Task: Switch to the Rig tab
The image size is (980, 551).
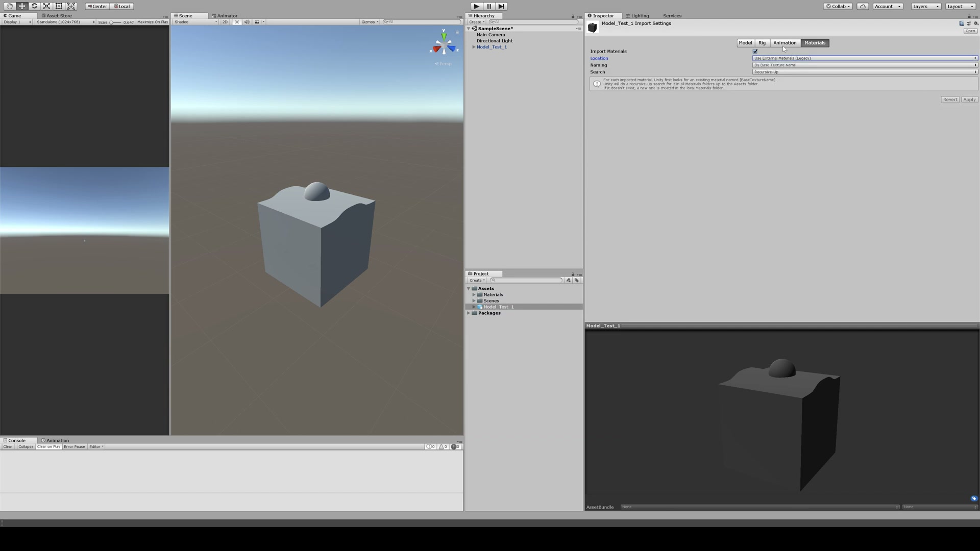Action: (762, 43)
